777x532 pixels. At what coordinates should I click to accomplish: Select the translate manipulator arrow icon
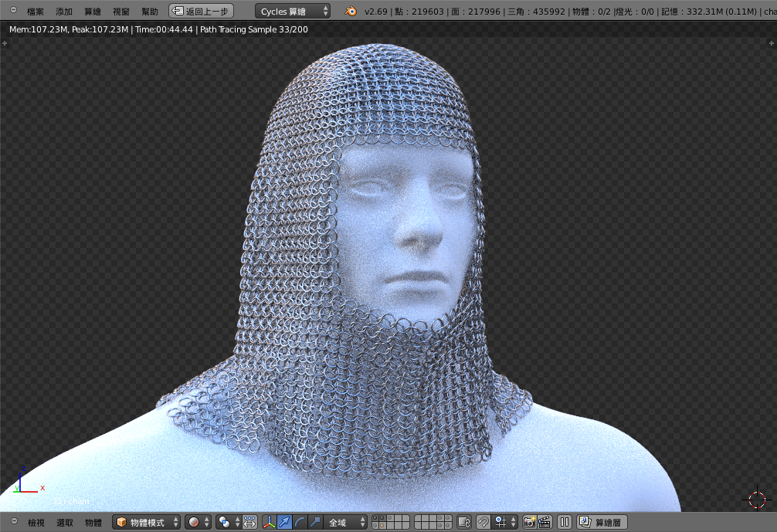[x=284, y=523]
